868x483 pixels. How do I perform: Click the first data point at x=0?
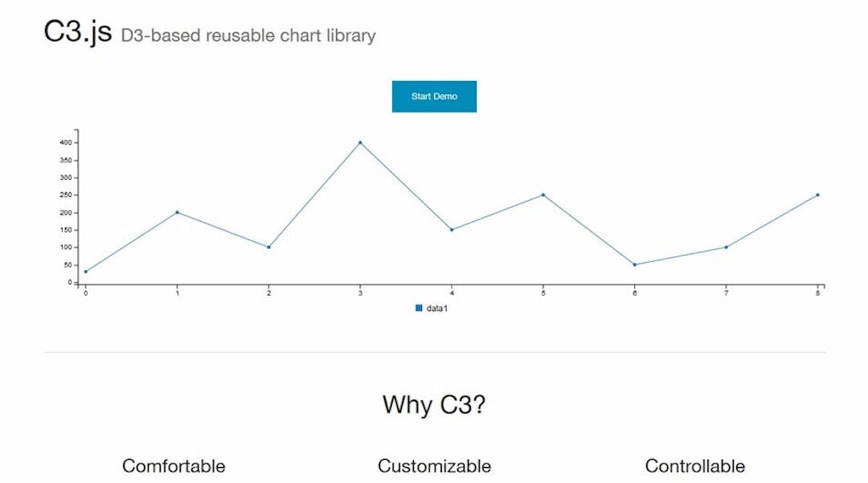tap(84, 272)
